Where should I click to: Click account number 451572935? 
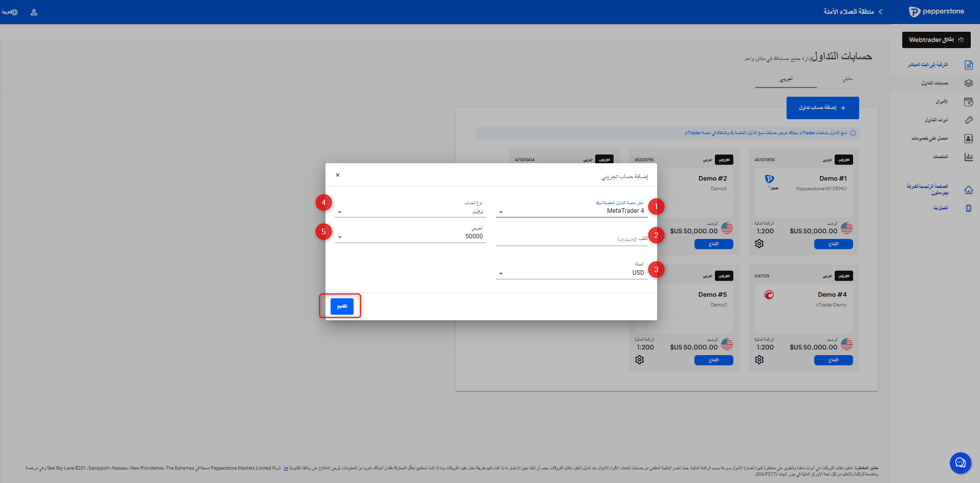click(x=765, y=160)
